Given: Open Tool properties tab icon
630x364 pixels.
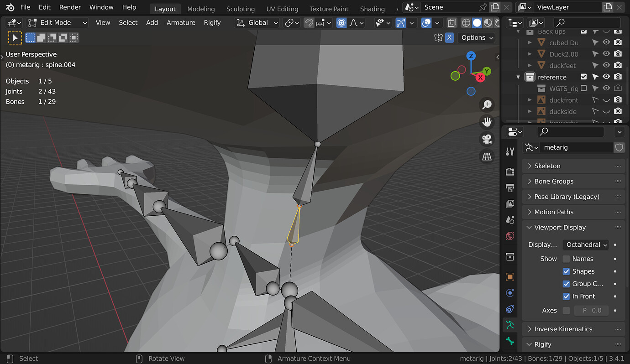Looking at the screenshot, I should pos(510,151).
